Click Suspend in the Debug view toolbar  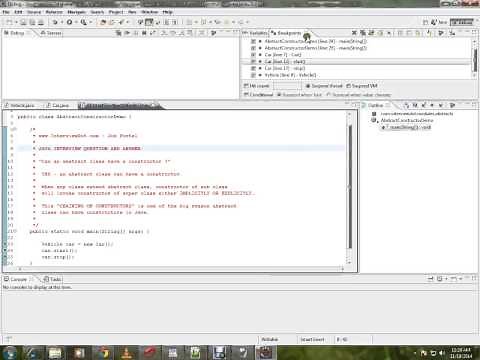(x=136, y=33)
